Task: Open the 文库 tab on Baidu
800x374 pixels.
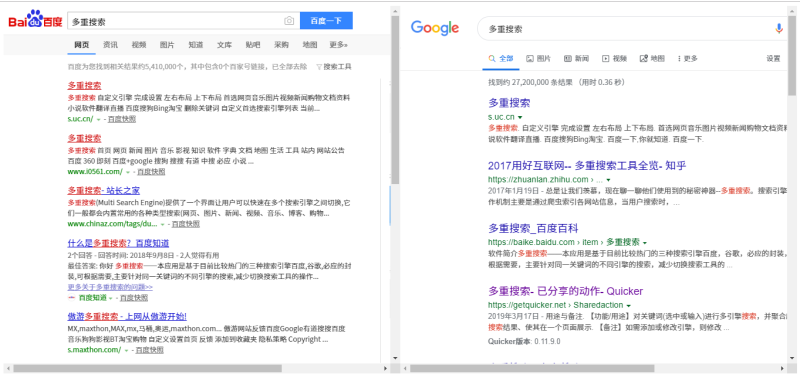Action: (224, 45)
